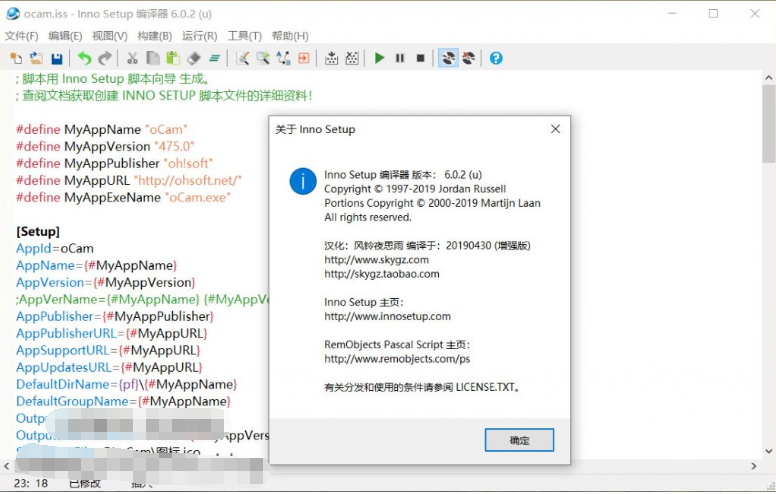This screenshot has height=494, width=776.
Task: Click the New script toolbar icon
Action: point(15,59)
